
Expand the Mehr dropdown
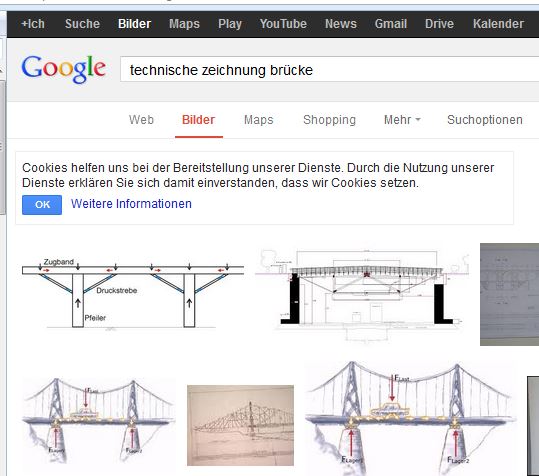(x=402, y=120)
